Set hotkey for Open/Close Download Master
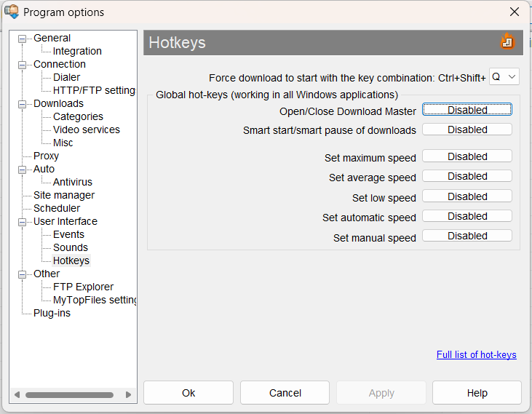 [x=467, y=110]
